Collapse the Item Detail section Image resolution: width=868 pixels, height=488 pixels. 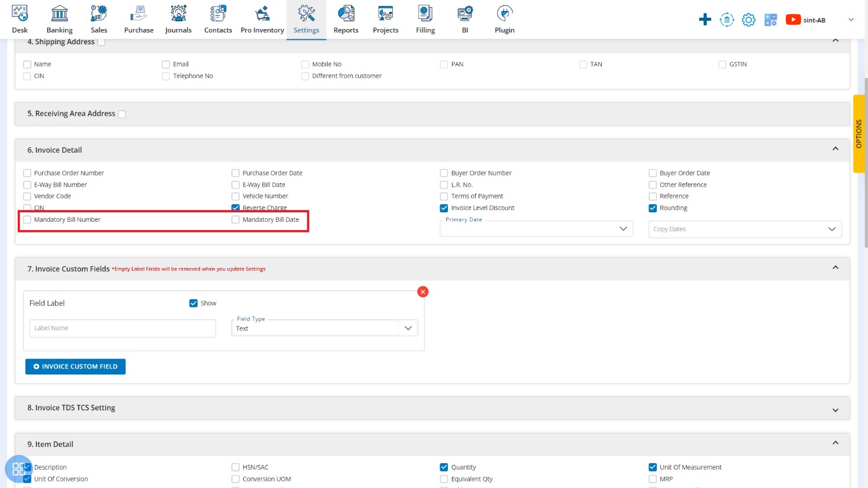(x=835, y=443)
